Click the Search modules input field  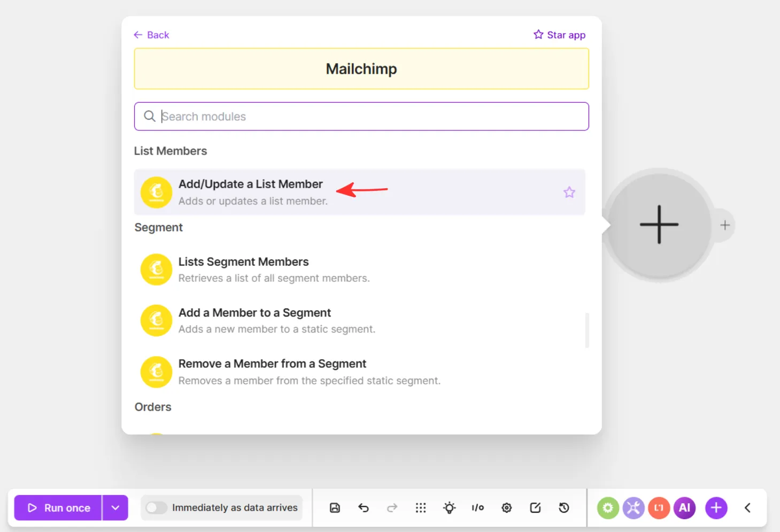click(361, 117)
